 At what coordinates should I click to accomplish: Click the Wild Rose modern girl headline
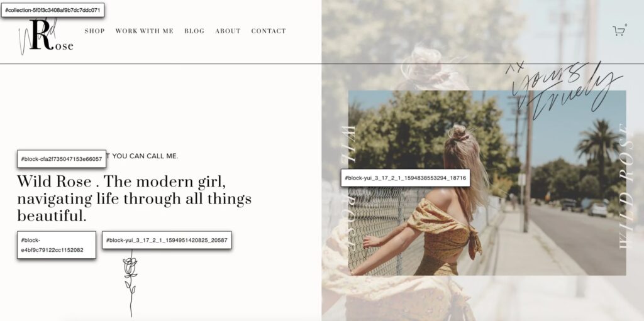point(135,199)
